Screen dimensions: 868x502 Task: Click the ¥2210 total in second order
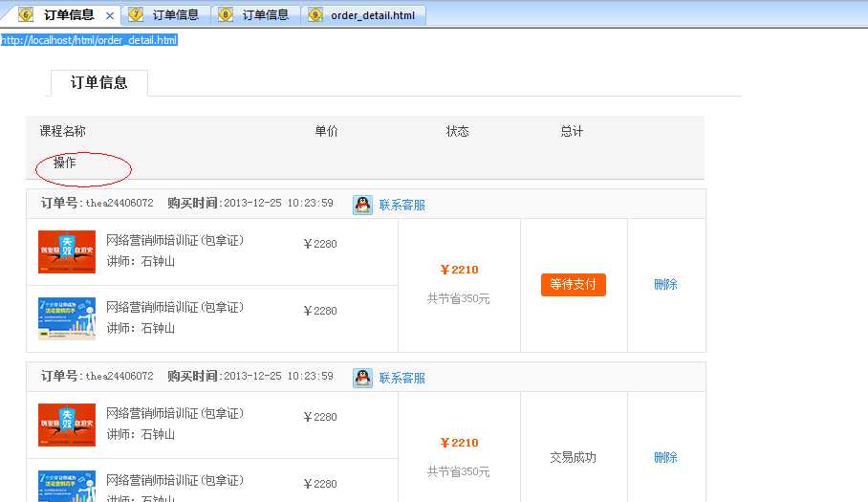click(459, 443)
